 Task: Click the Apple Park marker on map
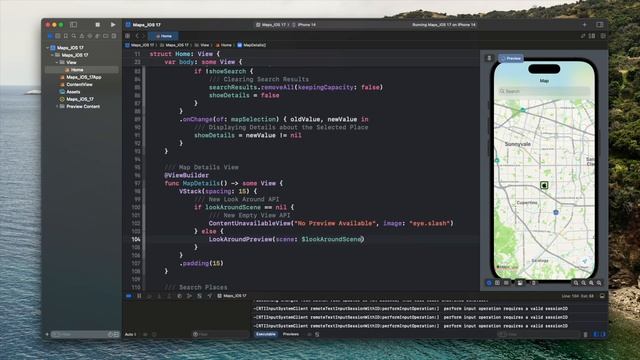tap(544, 185)
